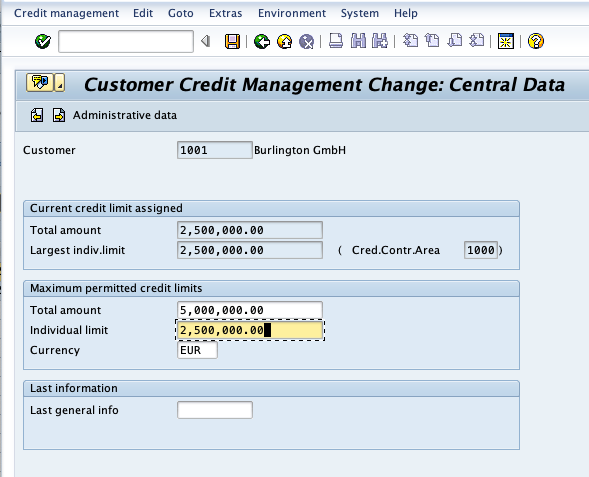Click the Cred.Contr.Area label
The width and height of the screenshot is (589, 477).
[x=396, y=250]
